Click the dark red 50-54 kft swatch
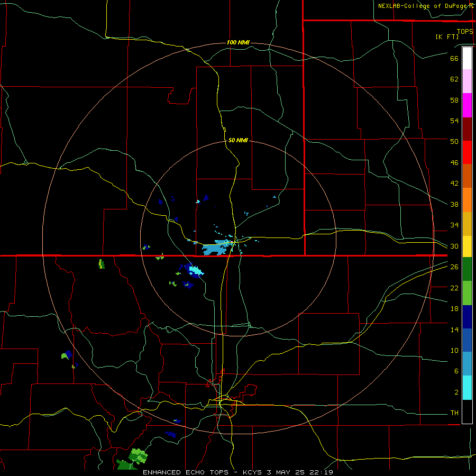 click(x=467, y=129)
